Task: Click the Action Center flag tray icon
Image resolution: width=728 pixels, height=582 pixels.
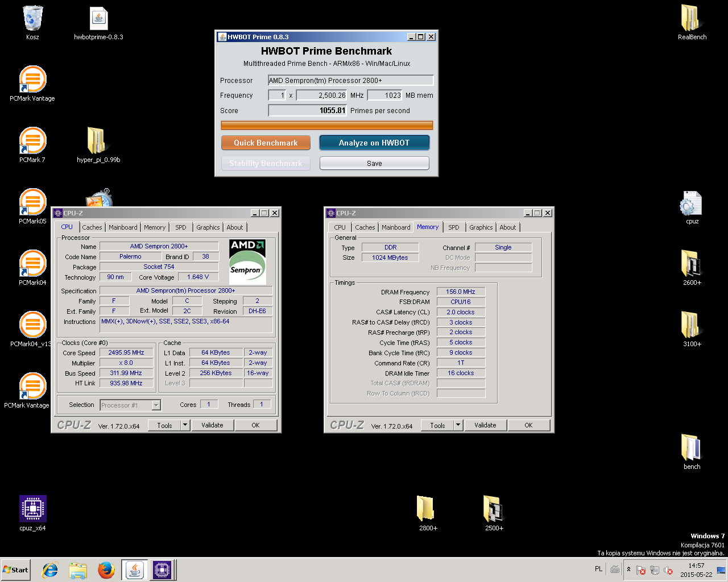Action: [x=641, y=570]
